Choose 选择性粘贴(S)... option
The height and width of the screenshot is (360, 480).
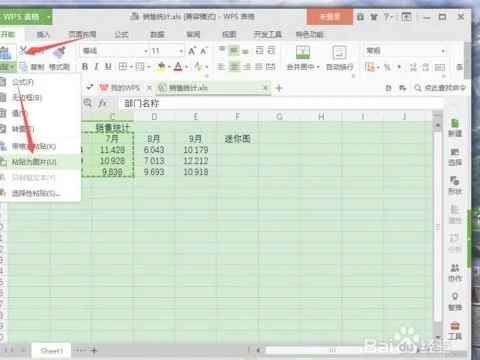pyautogui.click(x=36, y=193)
